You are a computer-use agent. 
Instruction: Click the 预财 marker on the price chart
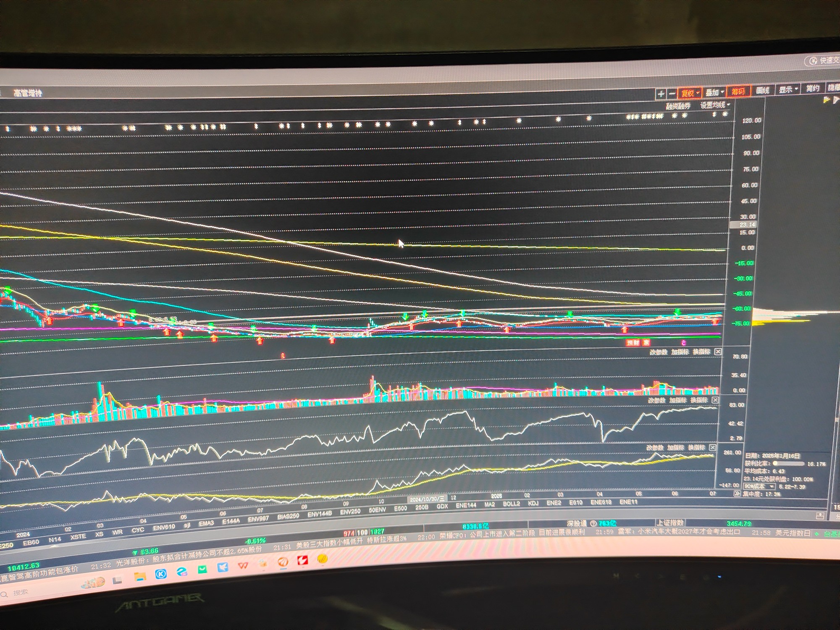pyautogui.click(x=633, y=343)
